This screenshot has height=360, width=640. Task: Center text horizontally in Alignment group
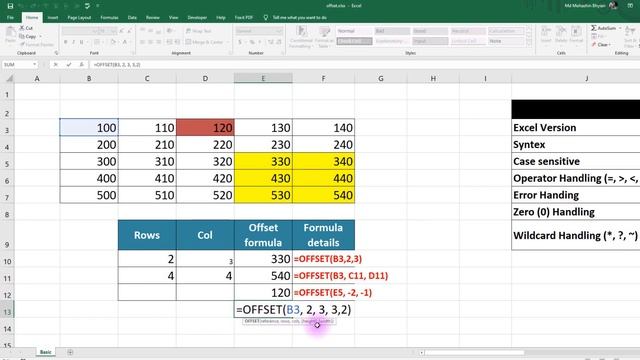(x=150, y=42)
